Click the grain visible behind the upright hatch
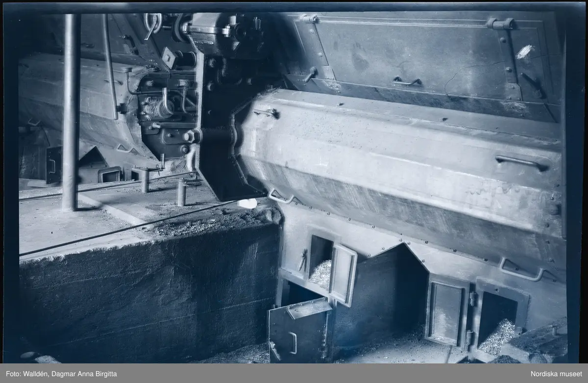 [321, 274]
